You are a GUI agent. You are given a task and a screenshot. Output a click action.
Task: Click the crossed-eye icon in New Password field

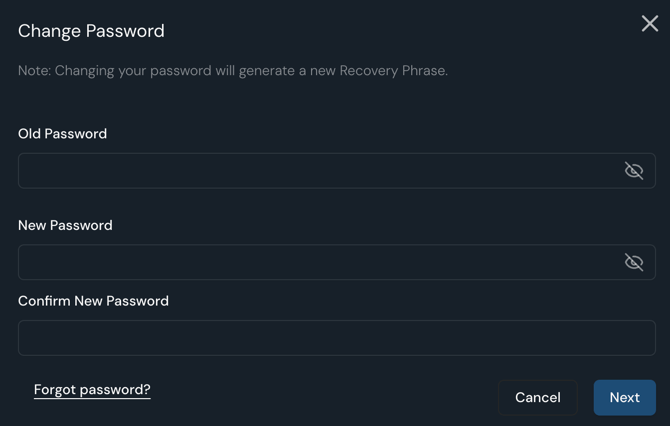(633, 262)
